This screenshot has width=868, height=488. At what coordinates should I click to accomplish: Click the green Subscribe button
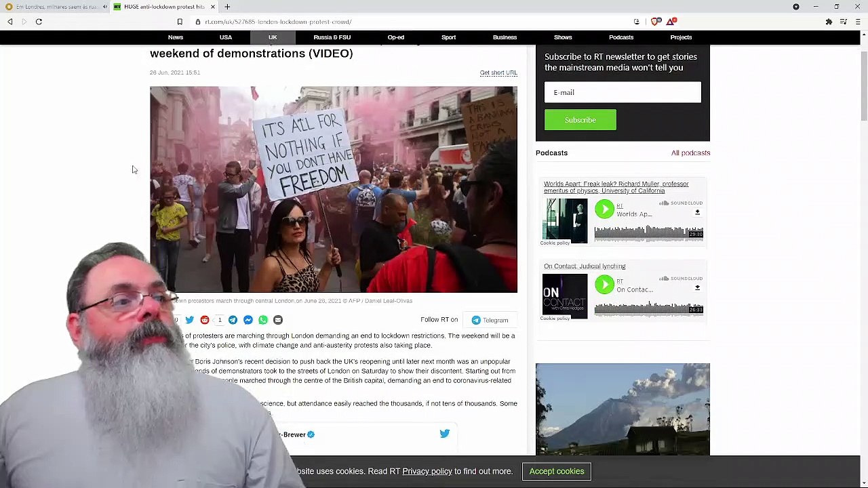click(x=580, y=120)
